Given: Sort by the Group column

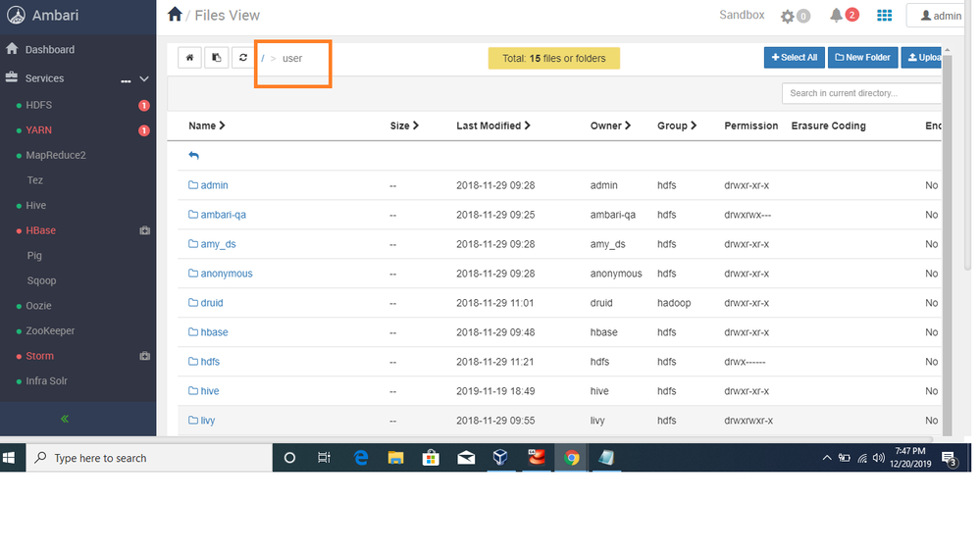Looking at the screenshot, I should [x=676, y=125].
